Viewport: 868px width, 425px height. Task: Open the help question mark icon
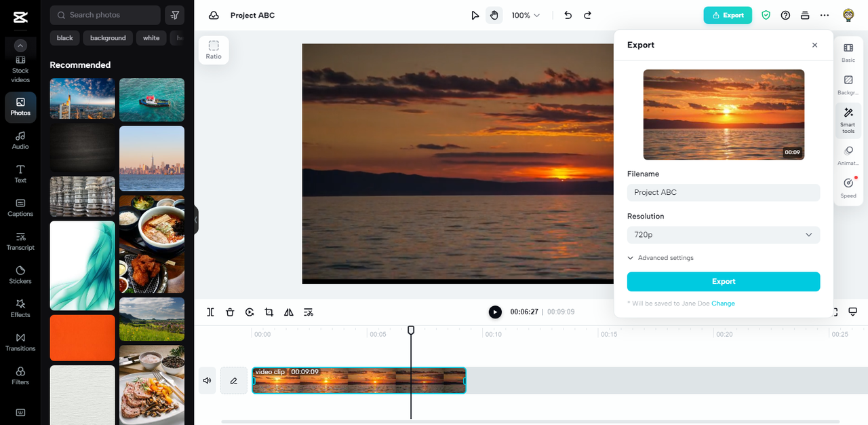point(785,15)
